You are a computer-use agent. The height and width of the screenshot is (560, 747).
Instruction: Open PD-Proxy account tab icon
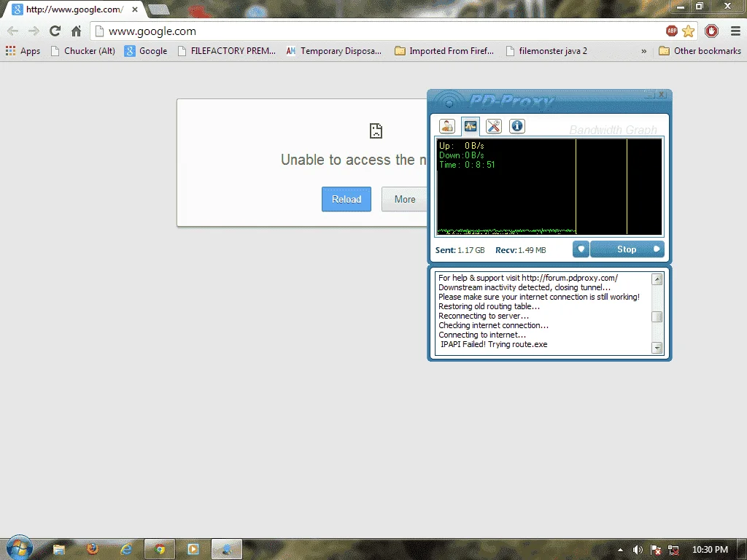(447, 126)
